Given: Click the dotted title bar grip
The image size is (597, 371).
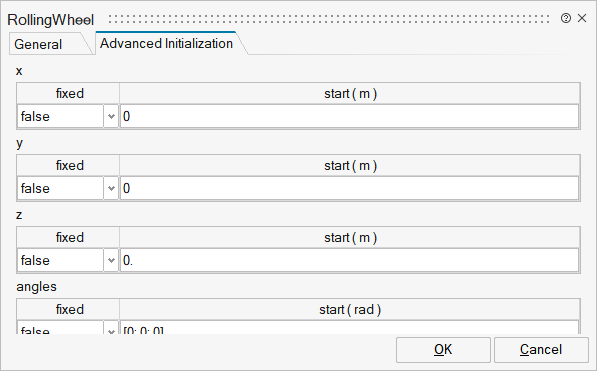Looking at the screenshot, I should coord(329,19).
